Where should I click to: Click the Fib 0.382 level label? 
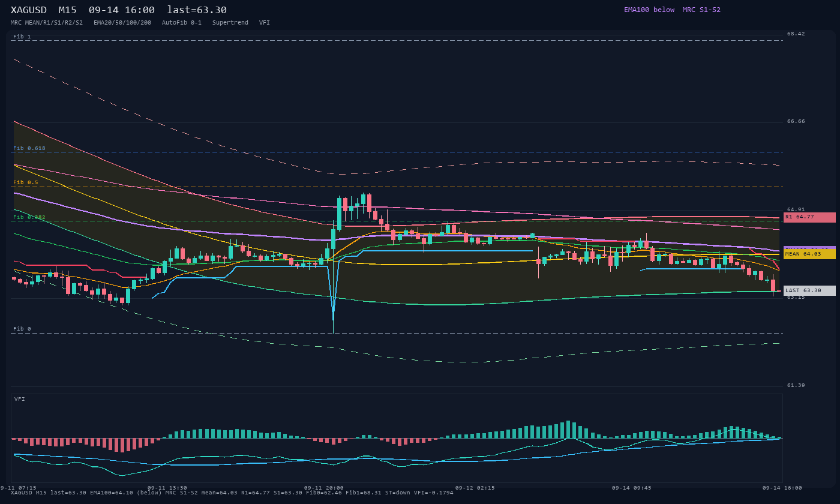click(x=29, y=217)
